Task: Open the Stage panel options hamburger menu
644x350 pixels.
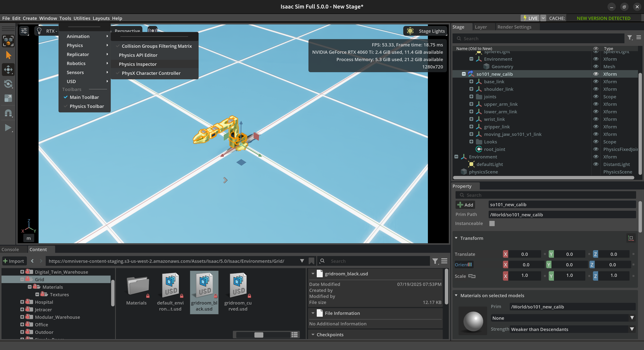Action: click(639, 37)
